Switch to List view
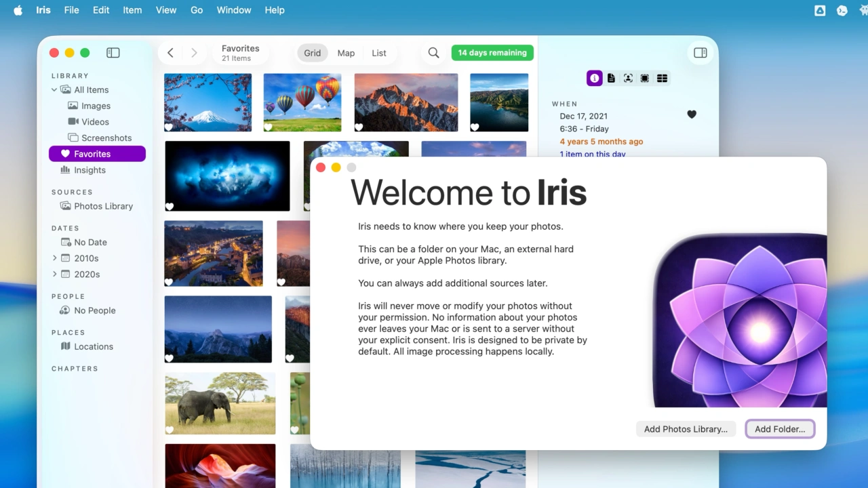 pos(379,53)
